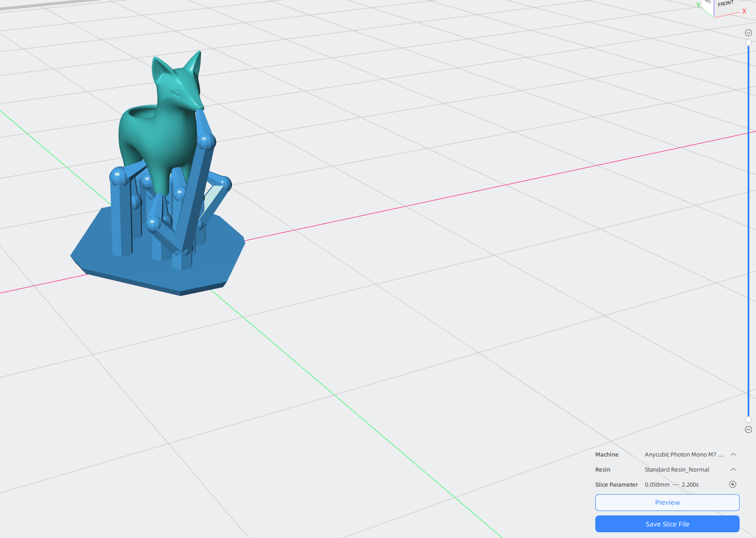Click the top handle of layer slider

[748, 43]
